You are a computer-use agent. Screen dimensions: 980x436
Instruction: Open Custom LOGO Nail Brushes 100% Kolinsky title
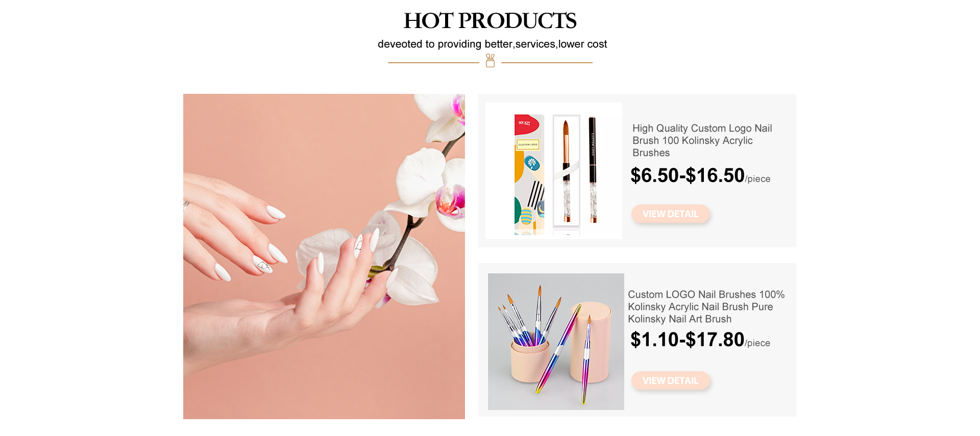(x=706, y=307)
